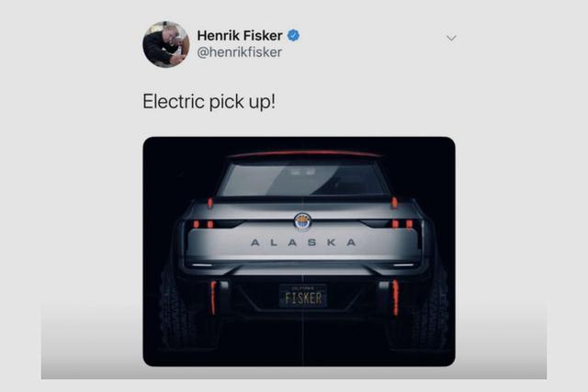588x392 pixels.
Task: Click the right pair of red taillights
Action: pos(402,224)
